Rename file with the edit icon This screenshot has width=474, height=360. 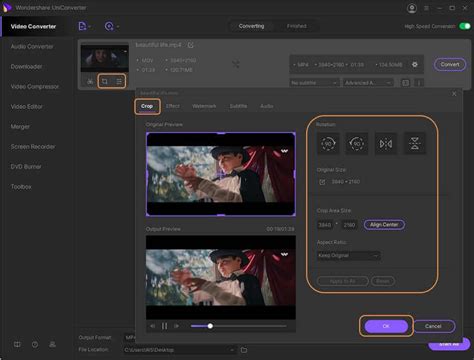coord(190,45)
